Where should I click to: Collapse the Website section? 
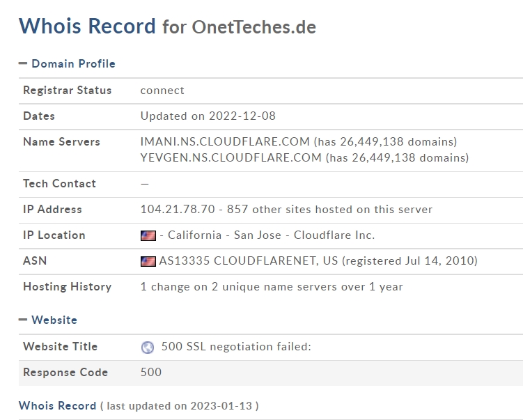tap(23, 320)
